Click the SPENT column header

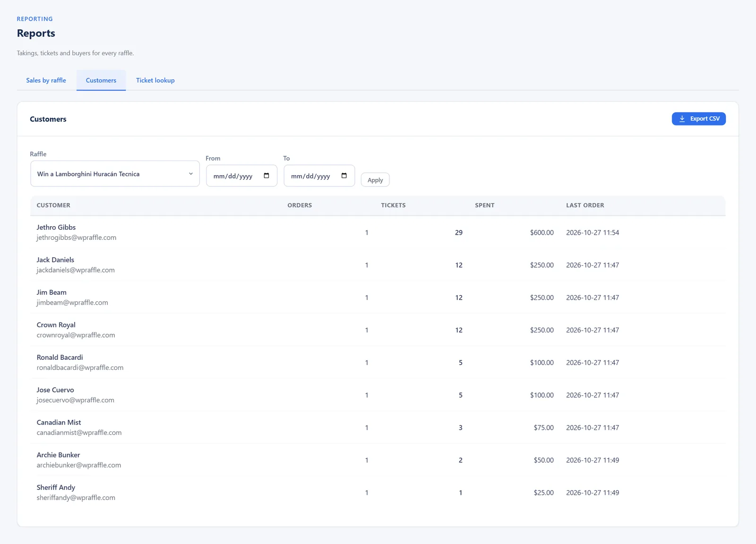[485, 205]
